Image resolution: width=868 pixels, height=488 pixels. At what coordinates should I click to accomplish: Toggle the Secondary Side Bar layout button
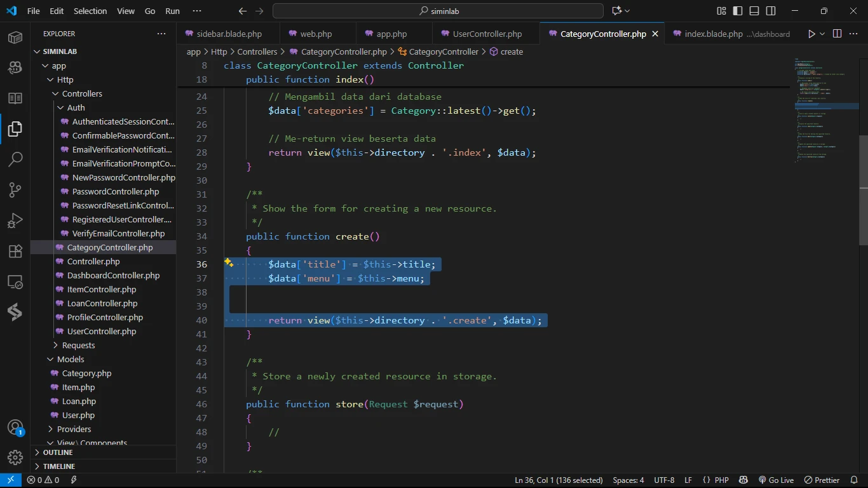[771, 11]
